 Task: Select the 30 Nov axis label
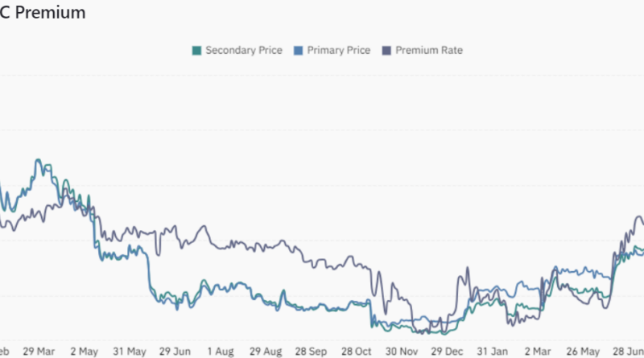coord(401,352)
